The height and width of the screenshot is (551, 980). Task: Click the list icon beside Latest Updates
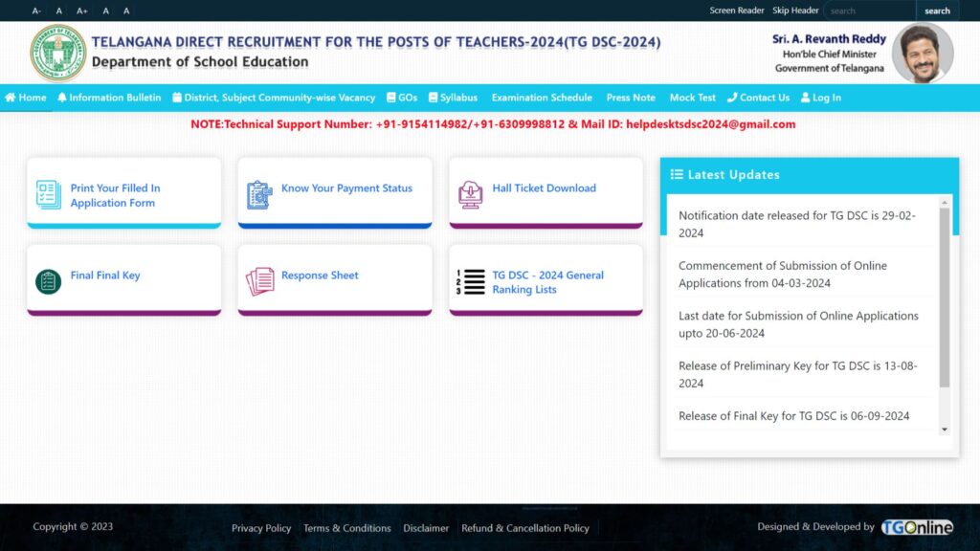677,174
